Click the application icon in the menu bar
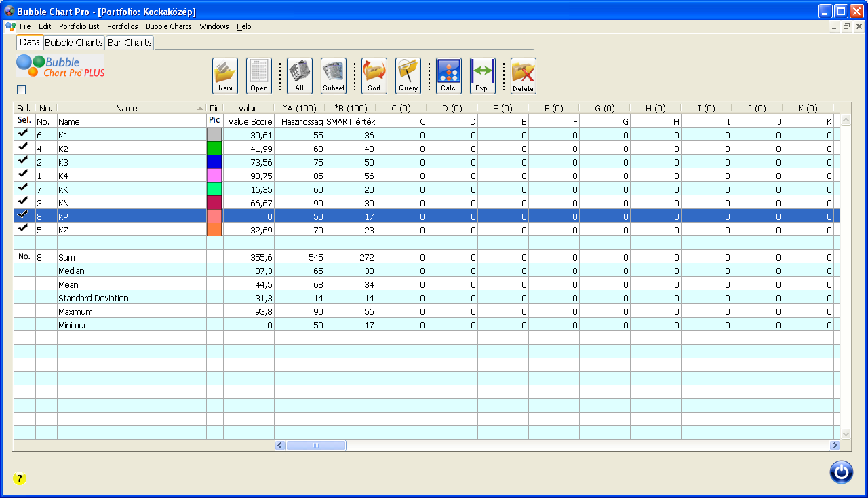Screen dimensions: 868x498 (x=11, y=26)
